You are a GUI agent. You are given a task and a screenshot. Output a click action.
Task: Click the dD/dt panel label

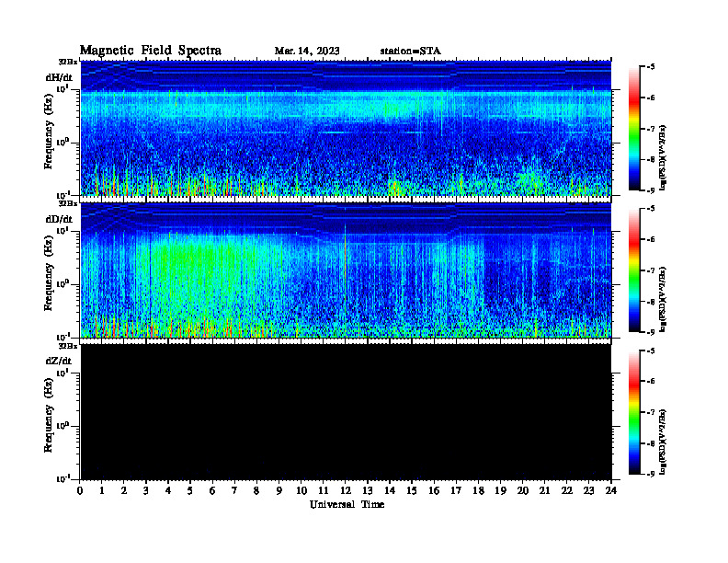59,219
